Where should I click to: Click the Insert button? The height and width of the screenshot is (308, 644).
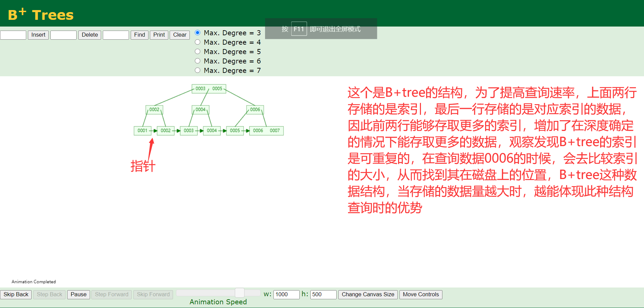pyautogui.click(x=38, y=35)
